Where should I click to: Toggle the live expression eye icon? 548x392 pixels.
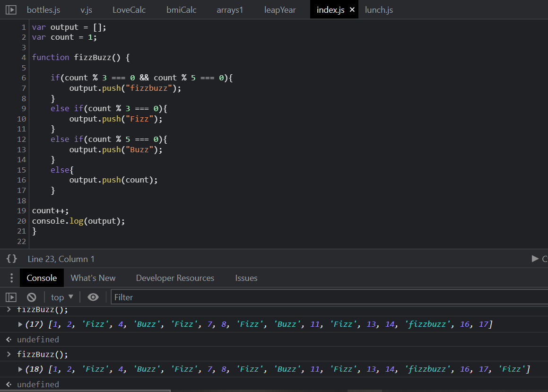pos(93,297)
